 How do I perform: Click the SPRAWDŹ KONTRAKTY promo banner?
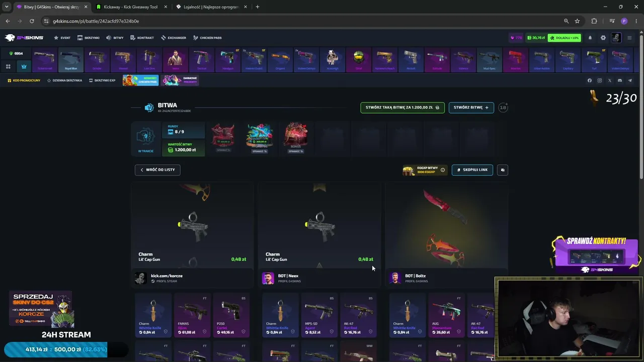click(596, 255)
